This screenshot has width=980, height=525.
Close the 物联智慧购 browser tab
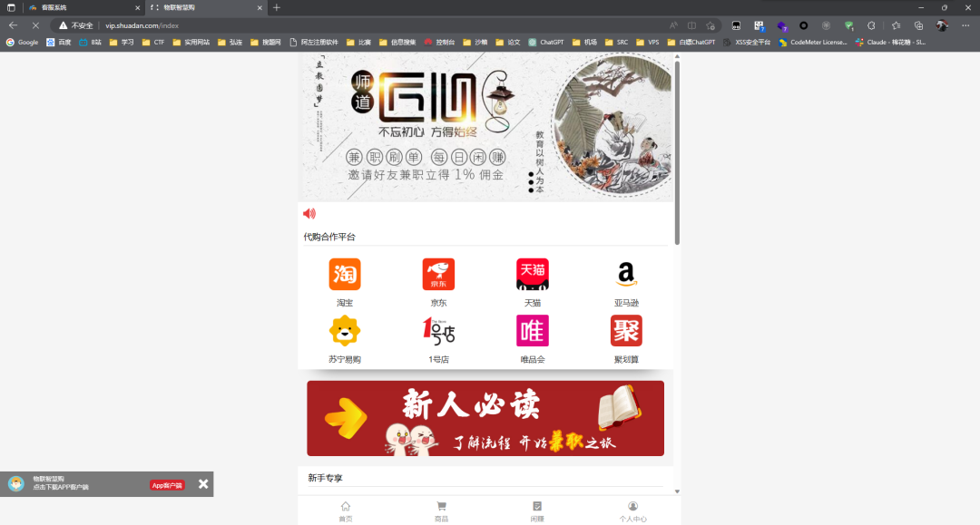coord(260,7)
